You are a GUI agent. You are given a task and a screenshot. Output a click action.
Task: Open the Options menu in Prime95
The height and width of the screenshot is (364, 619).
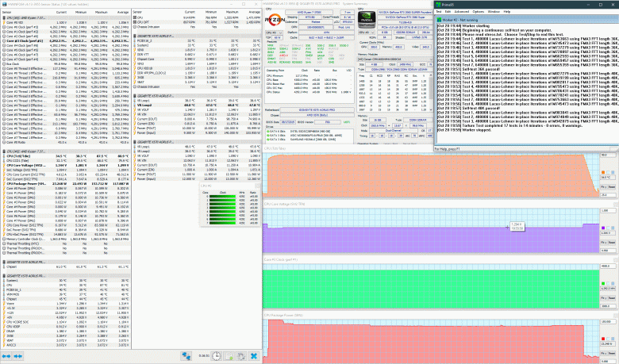point(478,12)
